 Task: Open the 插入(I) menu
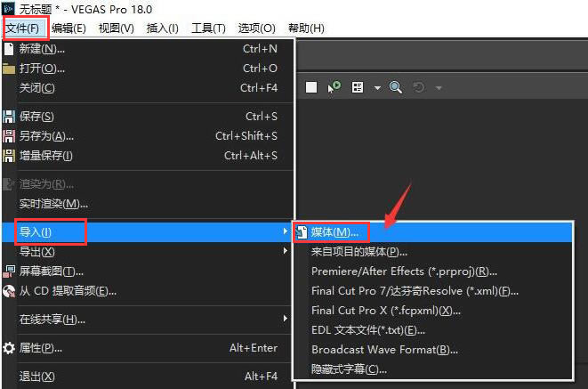163,28
